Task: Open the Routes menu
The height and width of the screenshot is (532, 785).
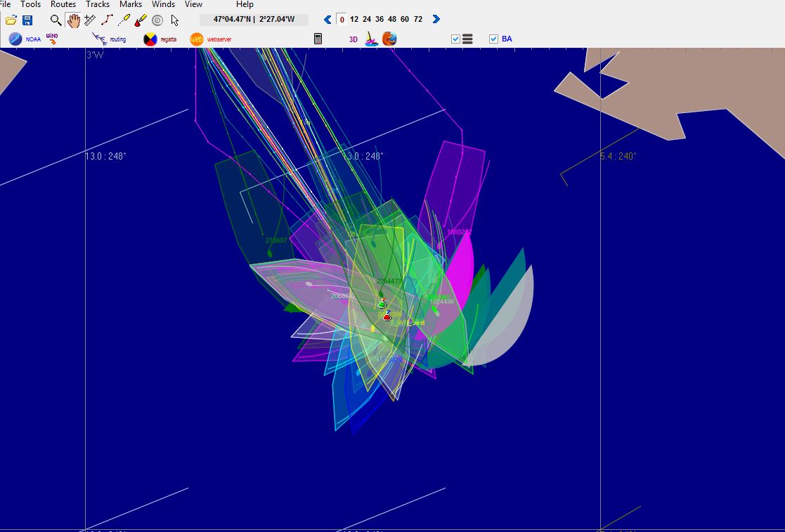Action: (63, 4)
